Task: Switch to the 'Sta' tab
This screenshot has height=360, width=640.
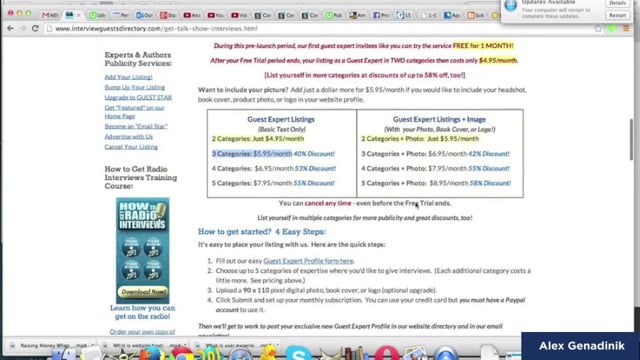Action: 168,15
